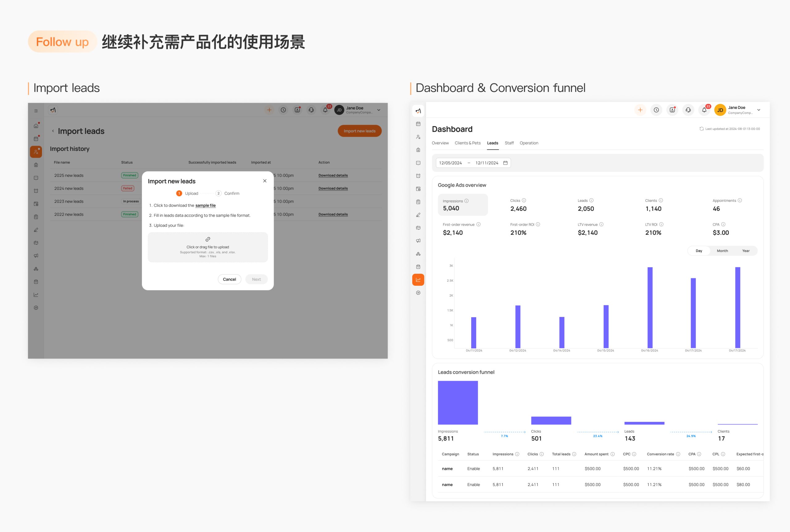
Task: Expand Jane Doe dropdown on Import leads page
Action: point(379,110)
